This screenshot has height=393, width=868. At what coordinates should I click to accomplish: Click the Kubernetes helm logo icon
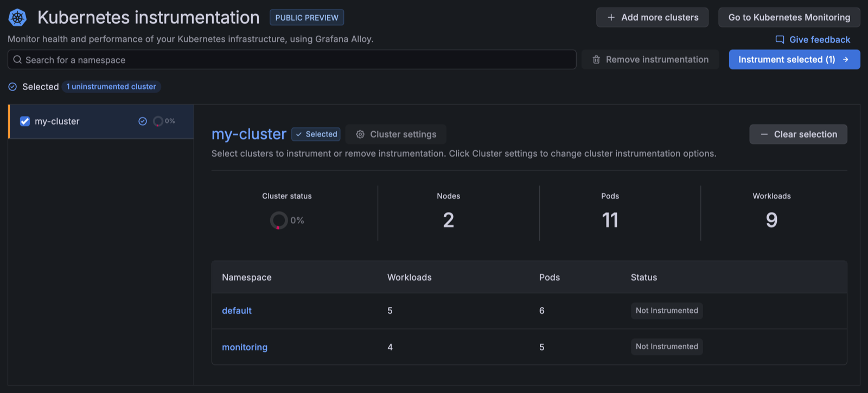click(17, 17)
